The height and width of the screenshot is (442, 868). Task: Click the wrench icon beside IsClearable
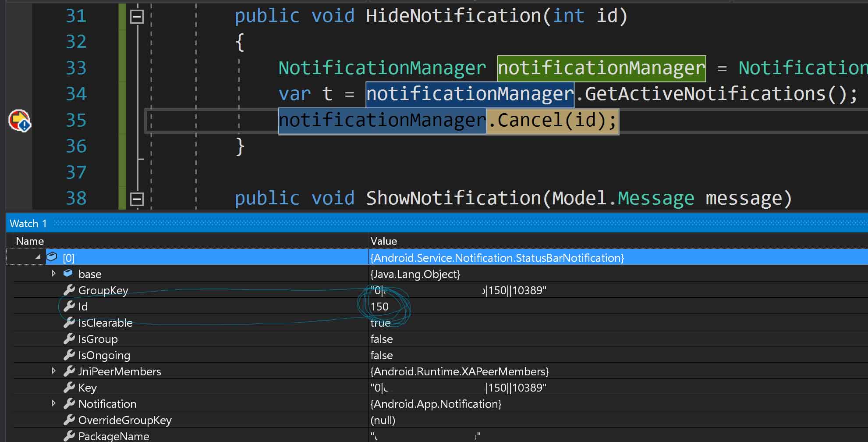[x=70, y=323]
